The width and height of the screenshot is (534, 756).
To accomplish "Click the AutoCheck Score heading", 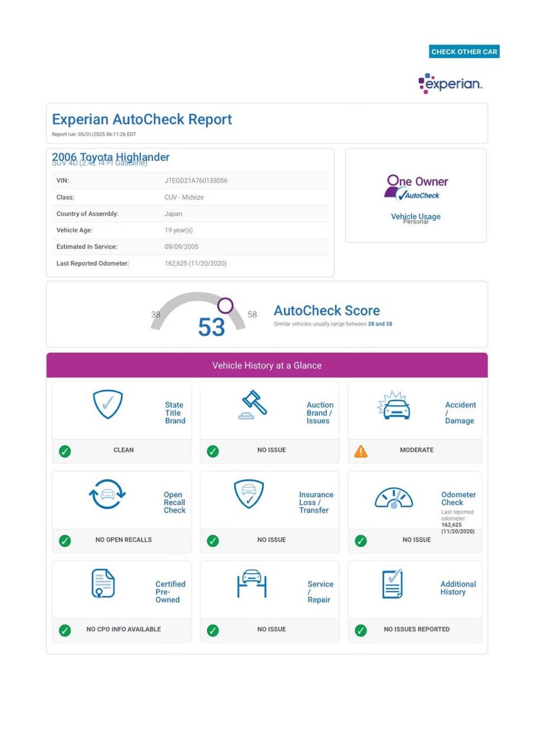I will click(x=327, y=311).
